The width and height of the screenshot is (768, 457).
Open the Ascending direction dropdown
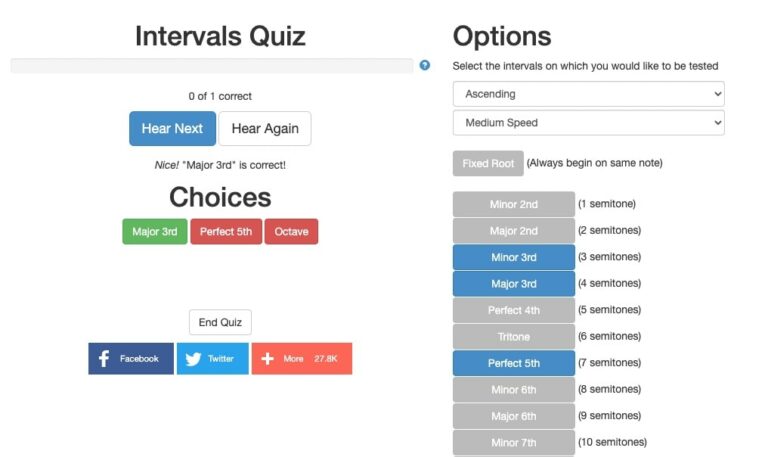point(588,94)
